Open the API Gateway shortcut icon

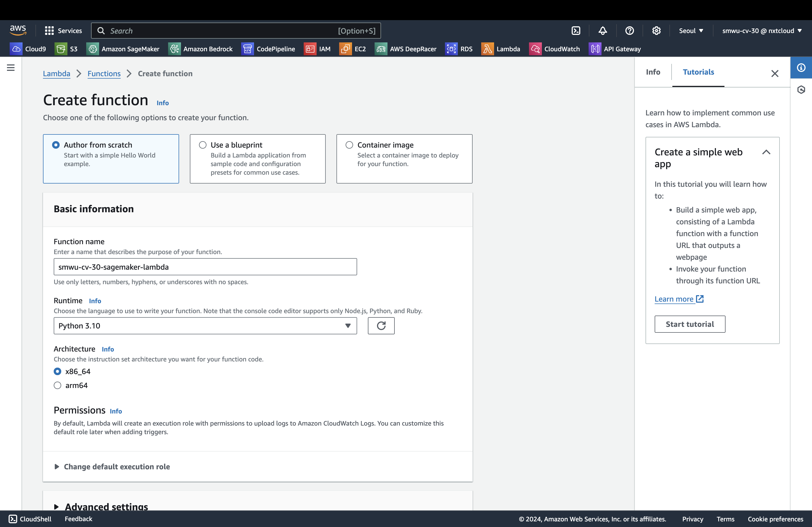point(595,49)
